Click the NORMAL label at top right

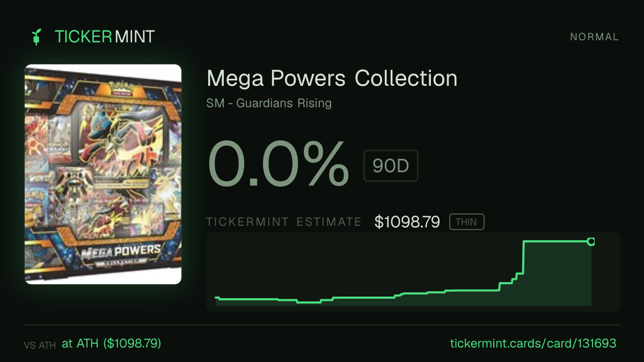(595, 37)
